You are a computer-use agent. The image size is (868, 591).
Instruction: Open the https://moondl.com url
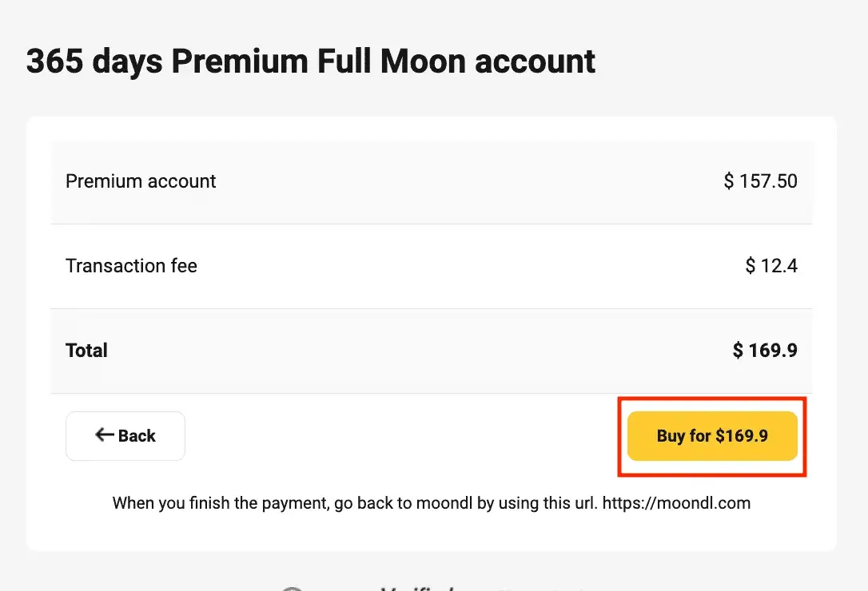676,503
